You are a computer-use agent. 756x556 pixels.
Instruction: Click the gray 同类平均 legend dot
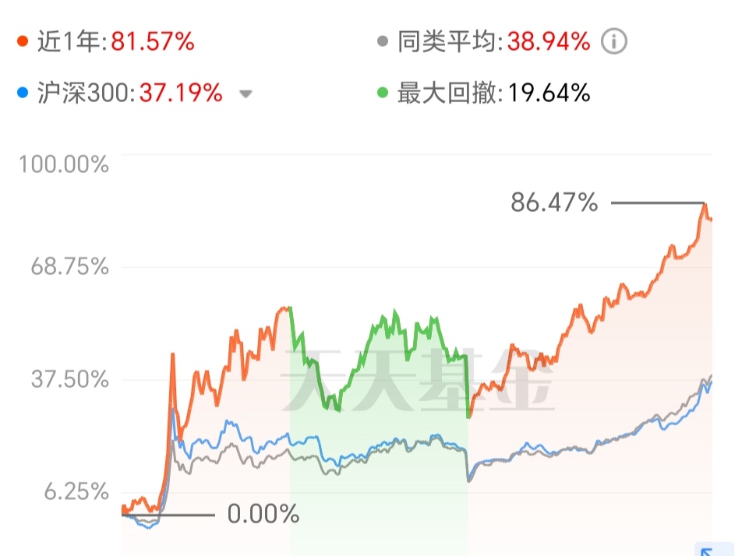pos(383,41)
